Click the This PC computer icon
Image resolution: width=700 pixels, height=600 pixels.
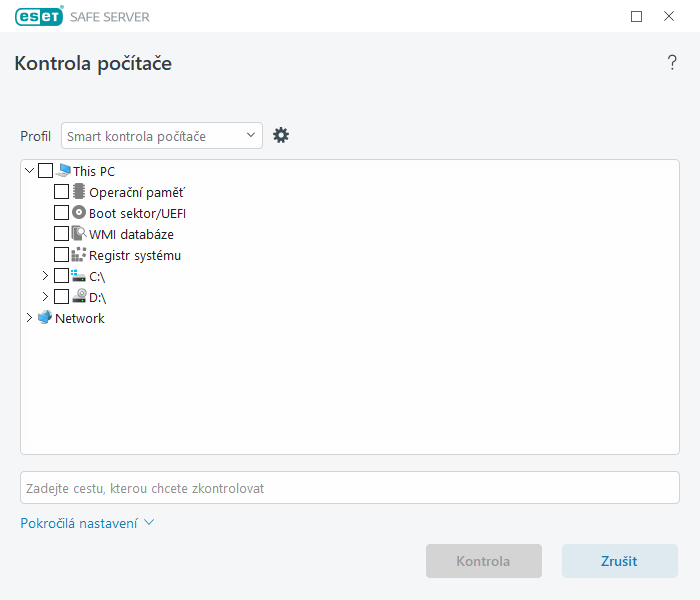(64, 171)
